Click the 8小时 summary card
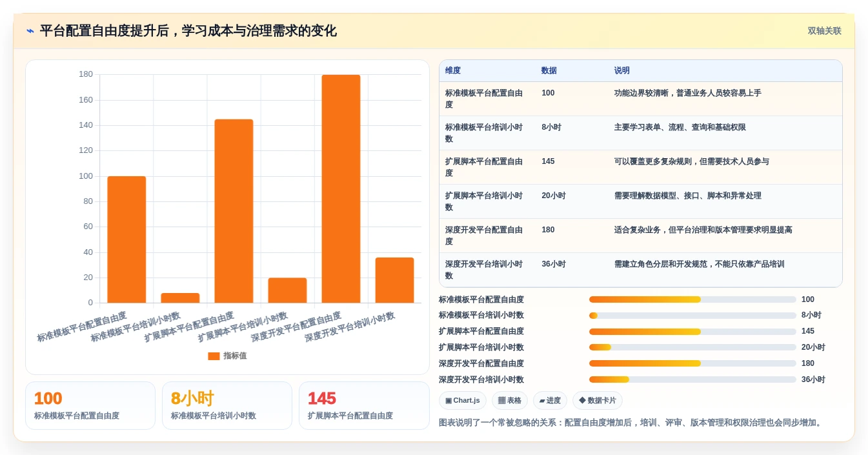This screenshot has height=455, width=868. 227,405
